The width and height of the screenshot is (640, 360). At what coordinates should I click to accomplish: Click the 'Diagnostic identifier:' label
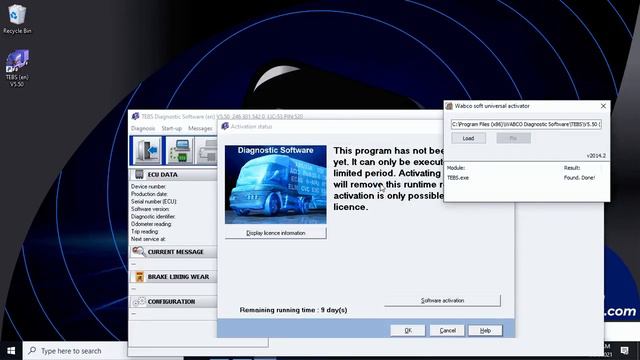[x=153, y=216]
